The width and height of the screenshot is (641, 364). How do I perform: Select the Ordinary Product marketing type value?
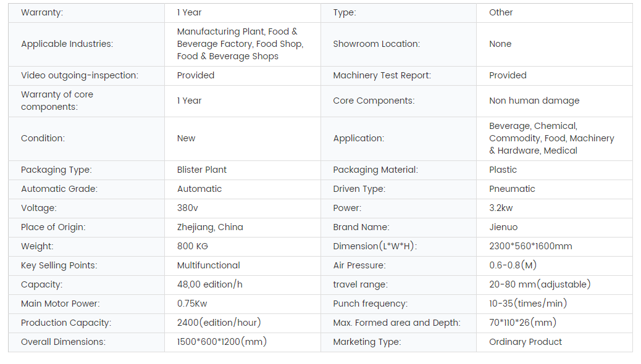click(x=526, y=342)
